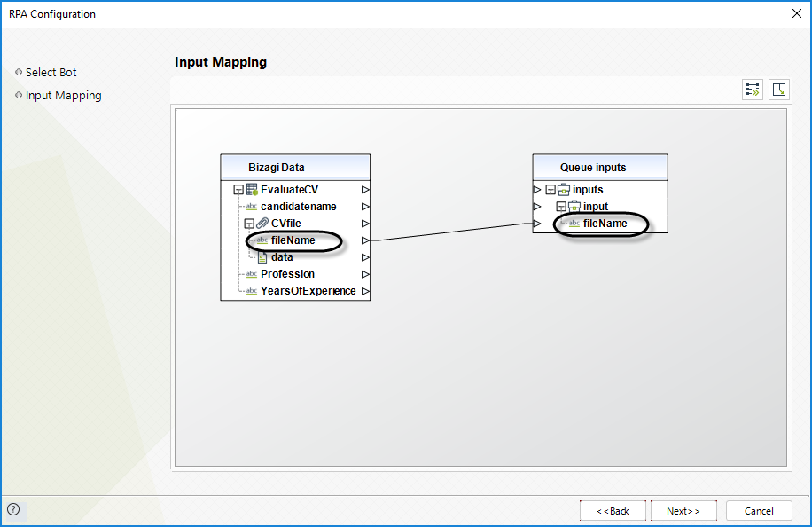Collapse the EvaluateCV tree node

point(238,190)
